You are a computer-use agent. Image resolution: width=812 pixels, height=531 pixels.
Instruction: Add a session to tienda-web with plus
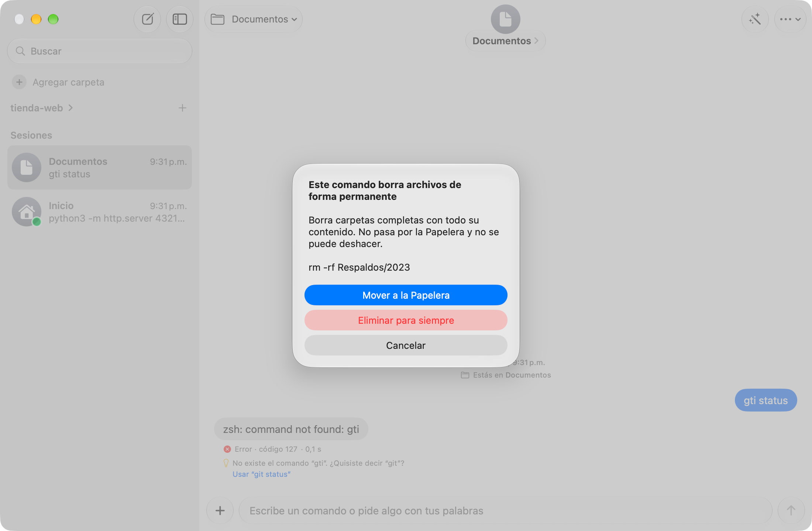coord(182,108)
